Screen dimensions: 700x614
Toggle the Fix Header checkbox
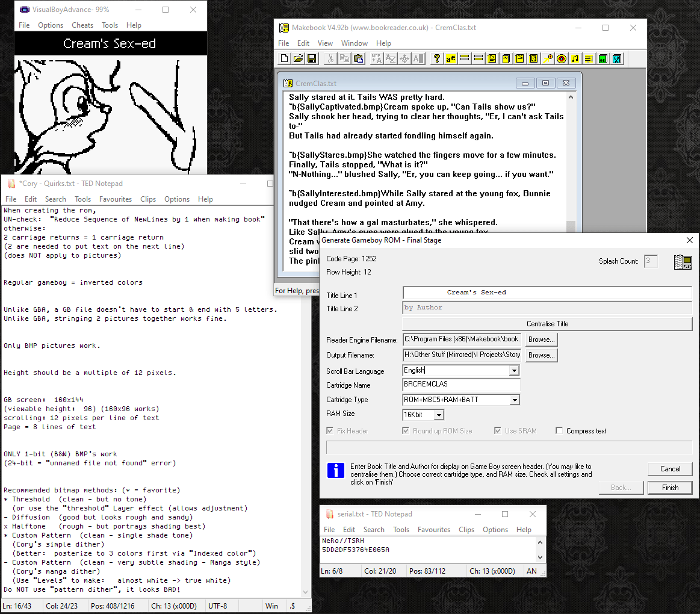click(x=330, y=431)
